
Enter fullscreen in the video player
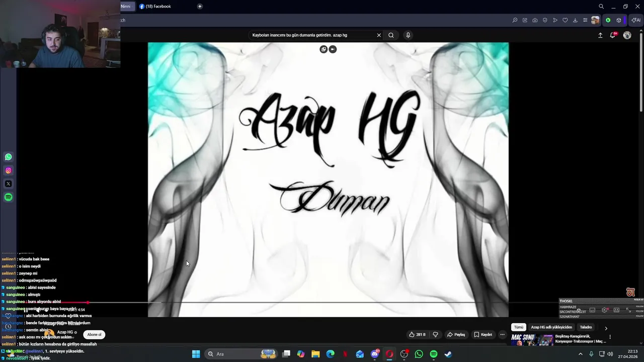click(628, 310)
